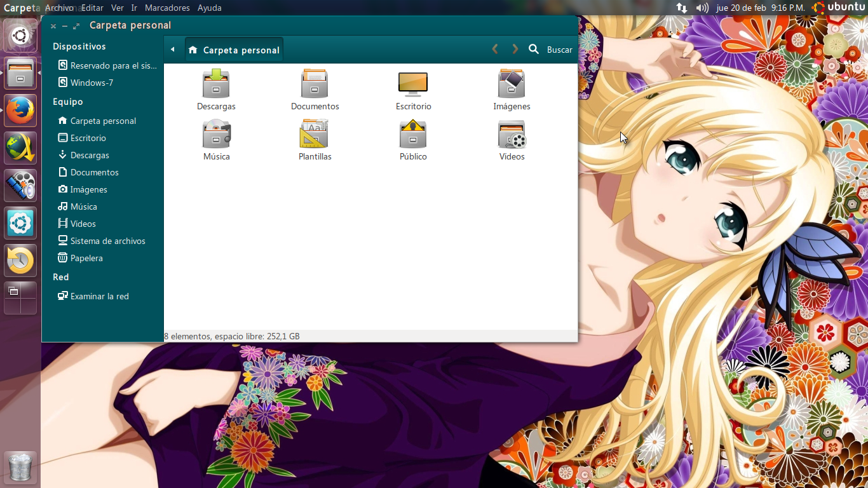Select Vídeos in the sidebar
This screenshot has height=488, width=868.
coord(77,224)
